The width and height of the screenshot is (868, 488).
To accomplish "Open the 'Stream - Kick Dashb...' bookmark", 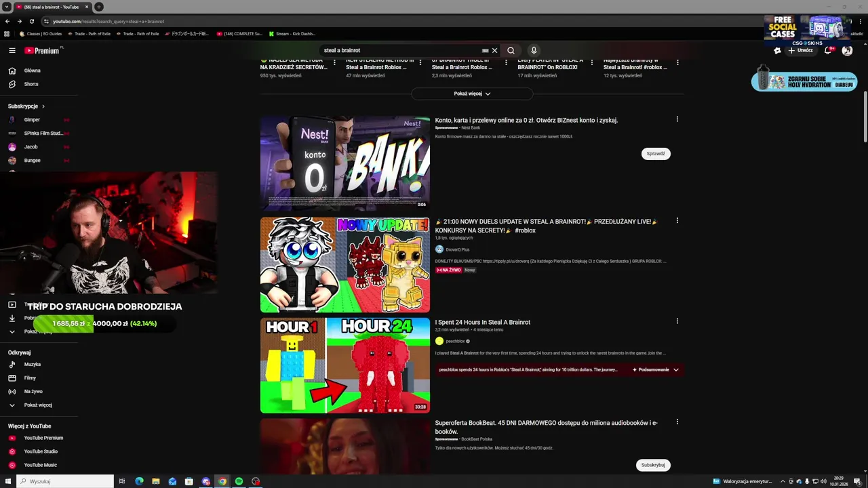I will (292, 33).
